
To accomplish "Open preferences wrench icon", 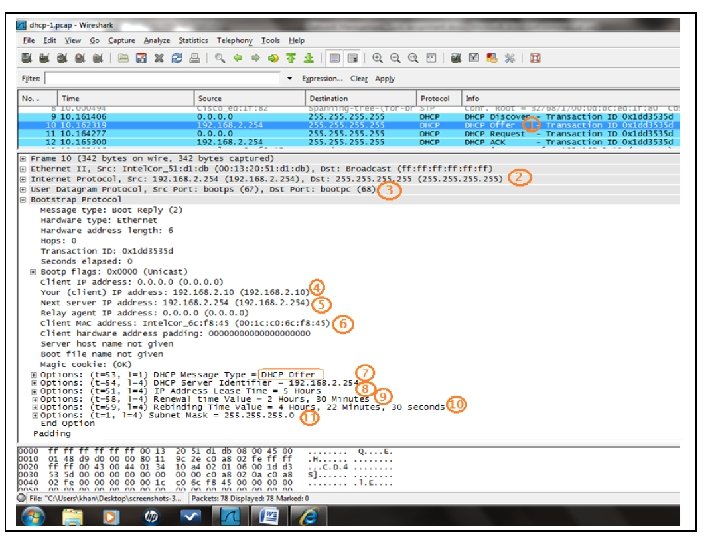I will coord(510,58).
